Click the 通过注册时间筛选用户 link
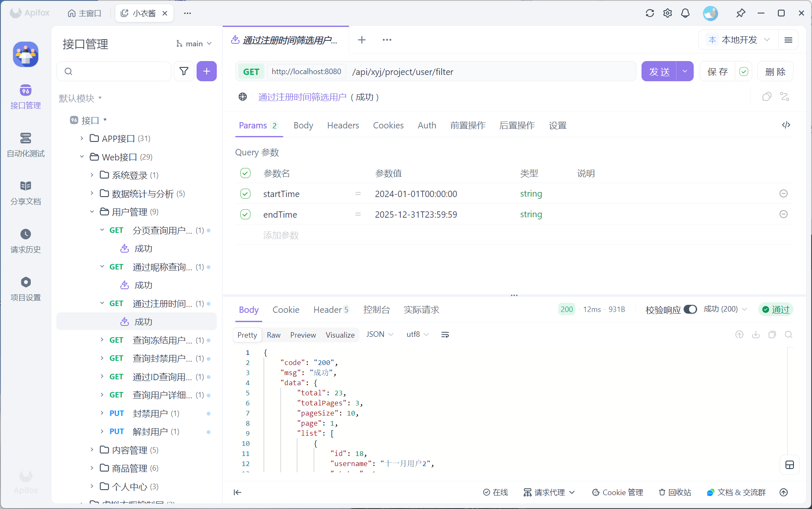The height and width of the screenshot is (509, 812). click(302, 97)
